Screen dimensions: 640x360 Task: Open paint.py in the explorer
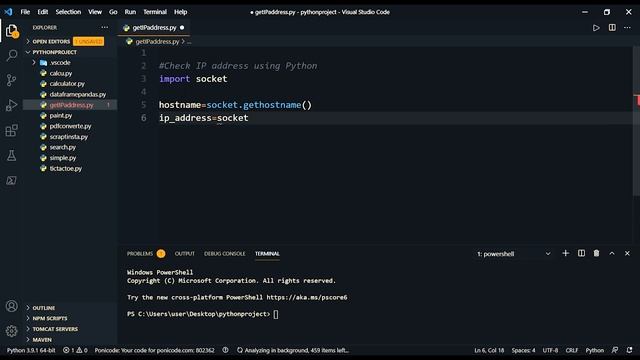pos(61,116)
